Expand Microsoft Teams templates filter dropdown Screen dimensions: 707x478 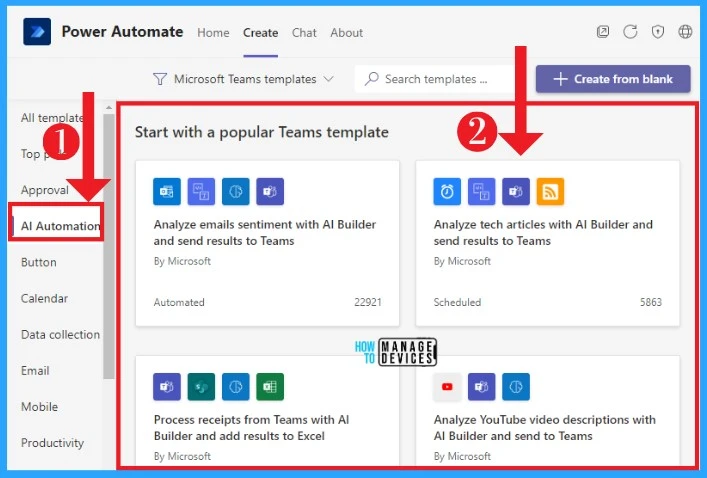point(244,79)
